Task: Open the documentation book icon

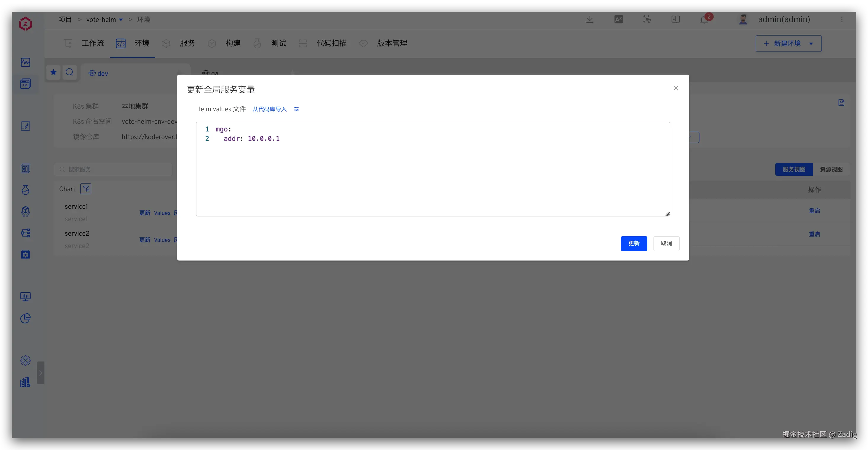Action: (x=676, y=20)
